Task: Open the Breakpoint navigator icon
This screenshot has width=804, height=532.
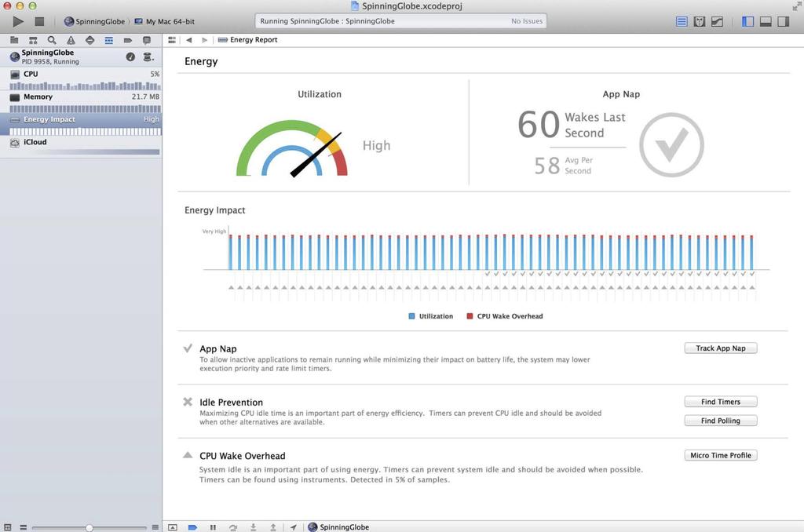Action: tap(128, 40)
